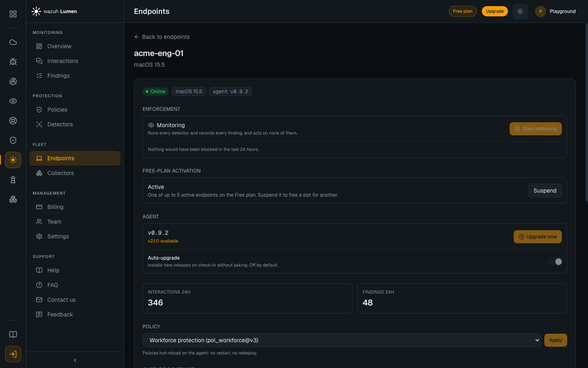The height and width of the screenshot is (368, 588).
Task: Click the wazuh Lumen logo
Action: click(54, 11)
